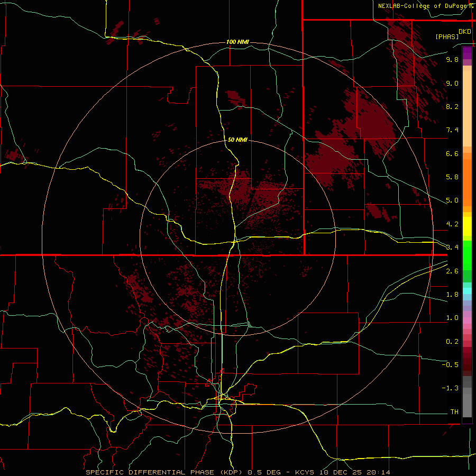
Task: Click the product title text at bottom
Action: pos(237,472)
